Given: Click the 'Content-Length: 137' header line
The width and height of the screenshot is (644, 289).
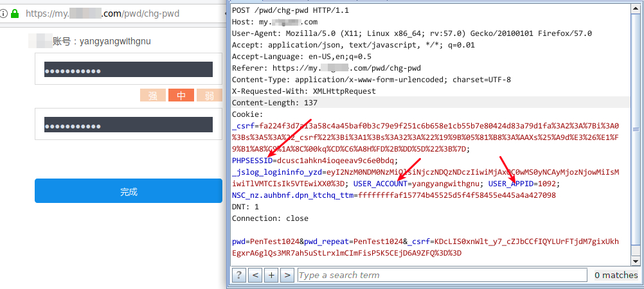Looking at the screenshot, I should 275,103.
